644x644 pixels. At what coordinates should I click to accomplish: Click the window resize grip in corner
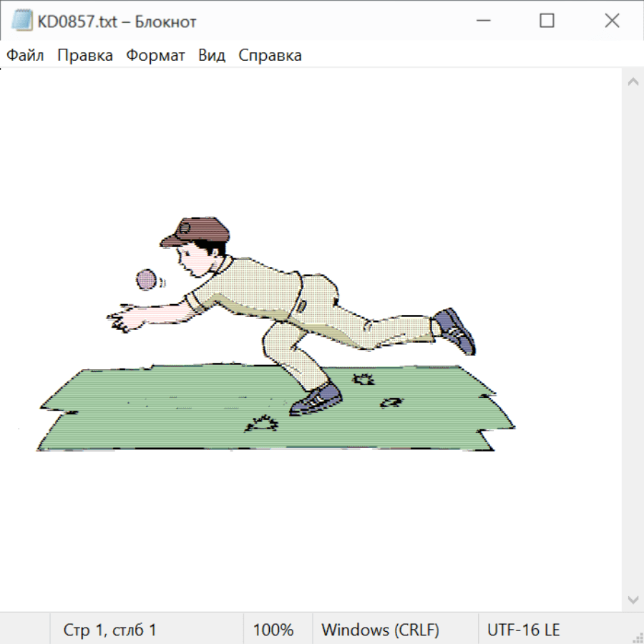(x=638, y=638)
